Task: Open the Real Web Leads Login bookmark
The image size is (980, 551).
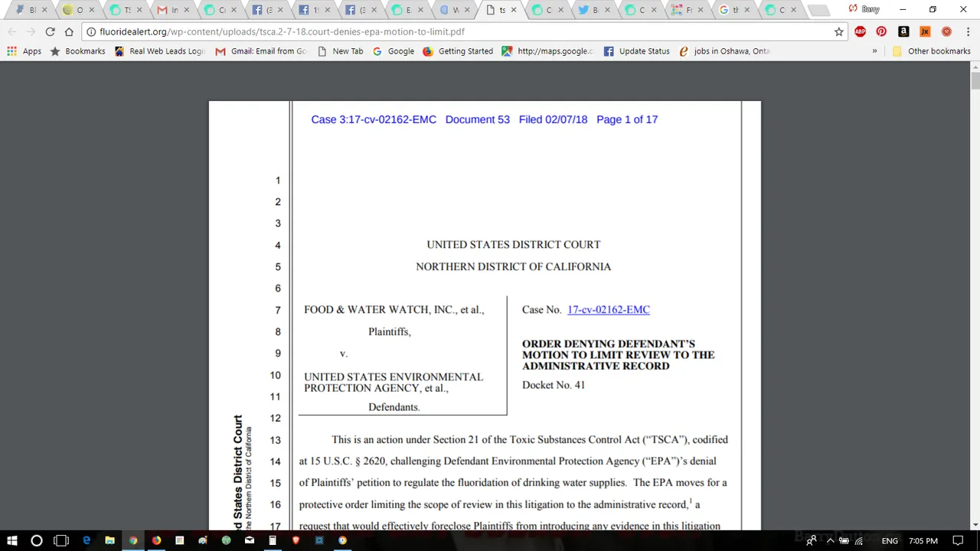Action: (x=159, y=51)
